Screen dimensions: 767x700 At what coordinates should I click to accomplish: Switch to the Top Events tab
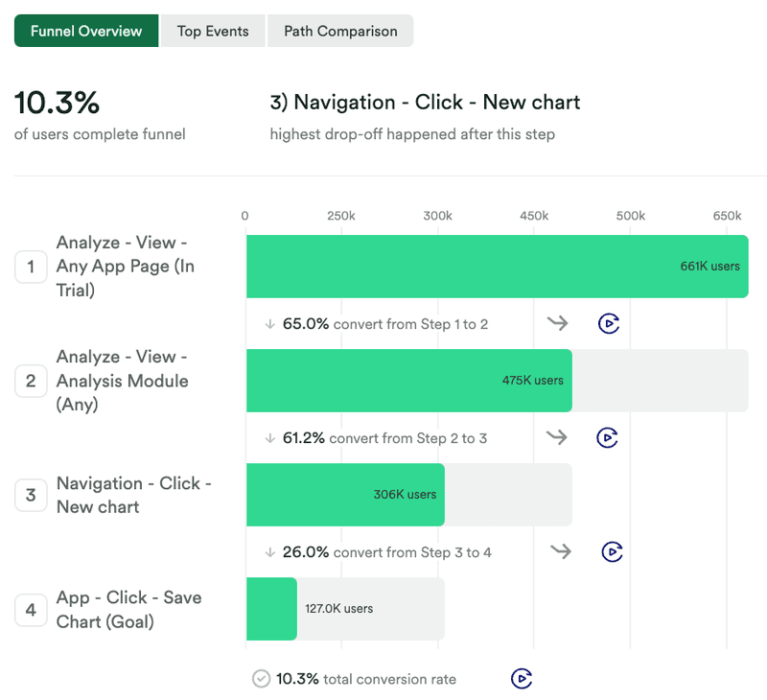tap(213, 31)
